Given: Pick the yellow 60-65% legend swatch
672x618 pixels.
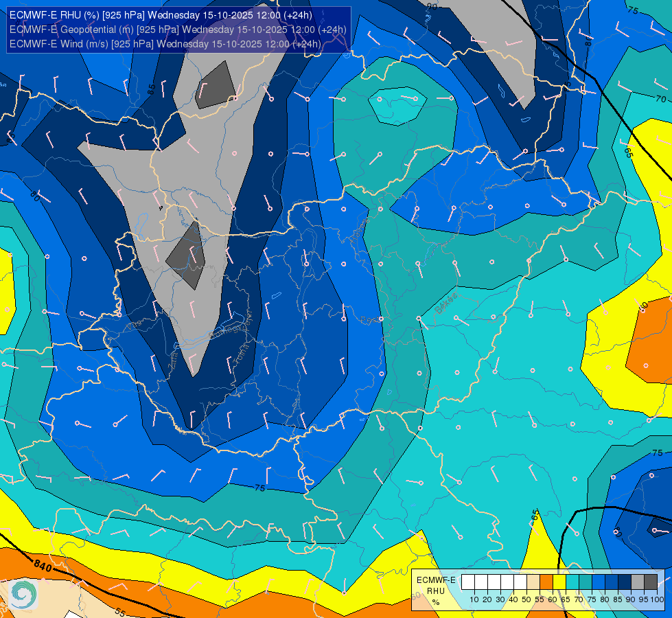Looking at the screenshot, I should pos(559,582).
